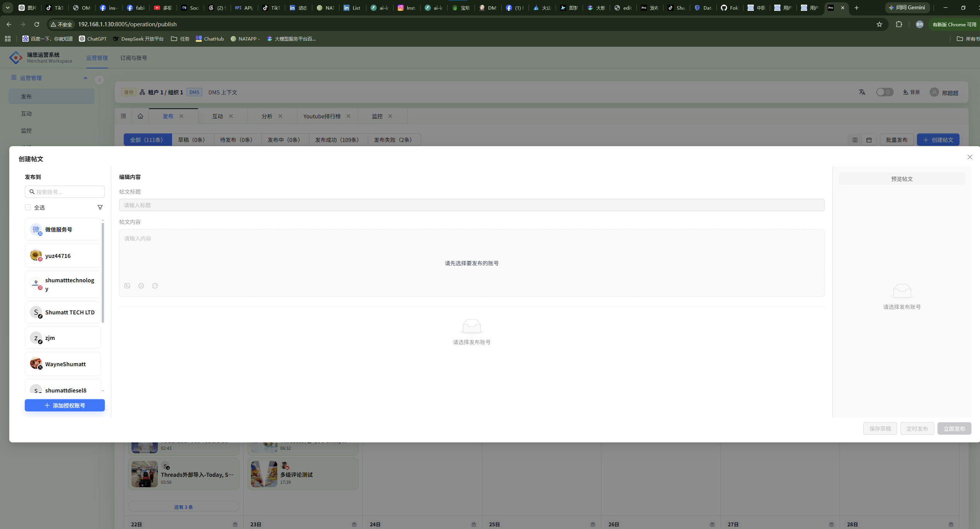Open the account filter funnel icon
The width and height of the screenshot is (980, 529).
click(100, 208)
